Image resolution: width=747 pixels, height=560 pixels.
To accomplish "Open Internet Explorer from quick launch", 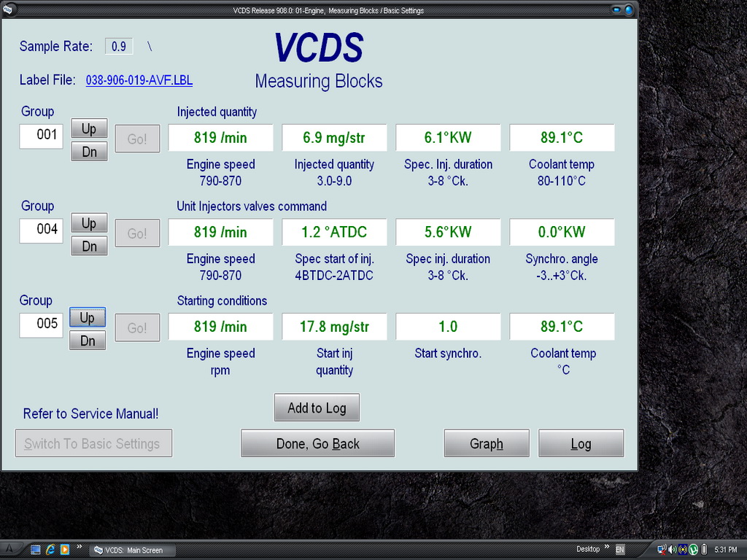I will [50, 550].
